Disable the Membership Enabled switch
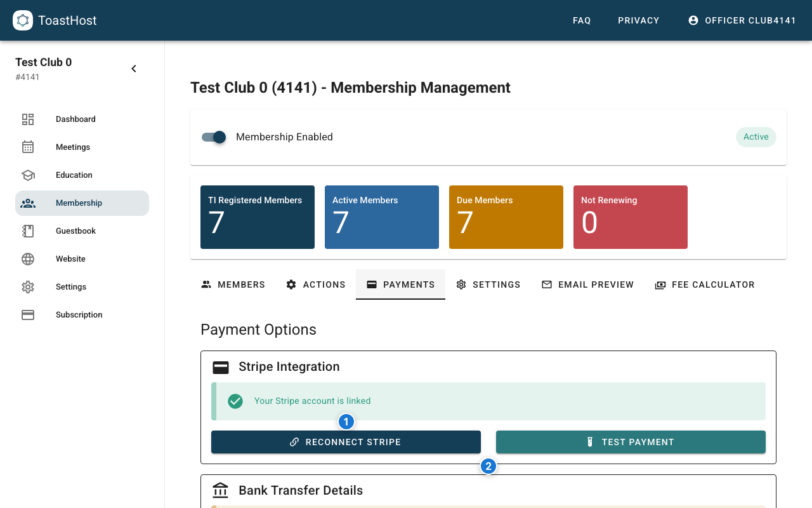The image size is (812, 508). 214,137
